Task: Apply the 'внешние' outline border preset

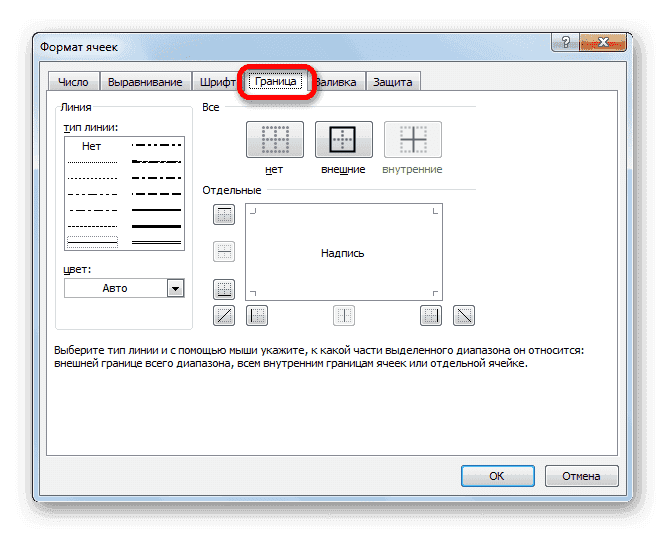Action: pyautogui.click(x=343, y=140)
